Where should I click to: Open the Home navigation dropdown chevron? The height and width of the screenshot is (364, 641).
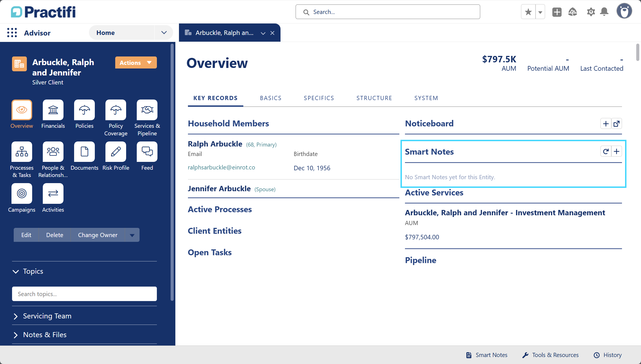click(x=164, y=33)
